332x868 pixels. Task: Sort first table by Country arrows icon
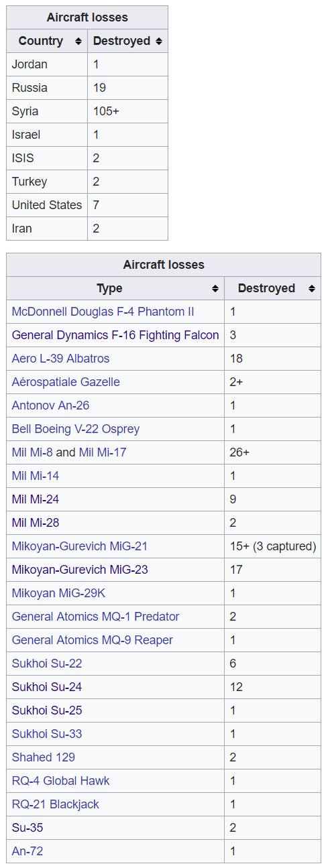(x=78, y=42)
